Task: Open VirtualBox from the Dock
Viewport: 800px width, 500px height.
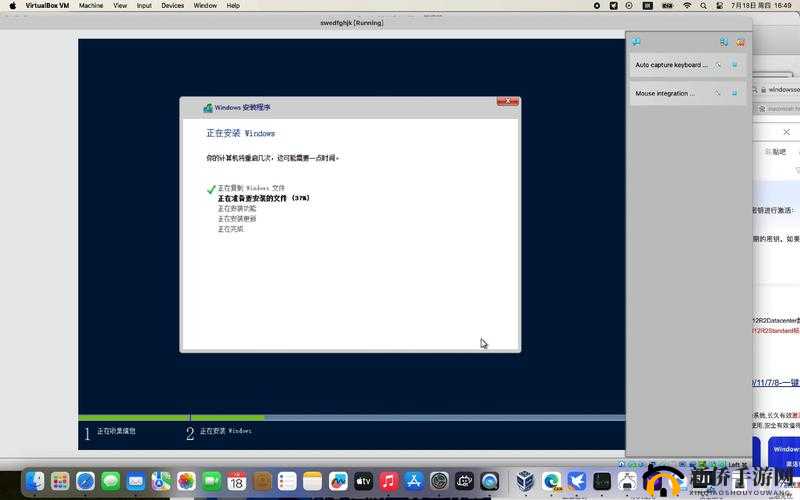Action: pos(525,481)
